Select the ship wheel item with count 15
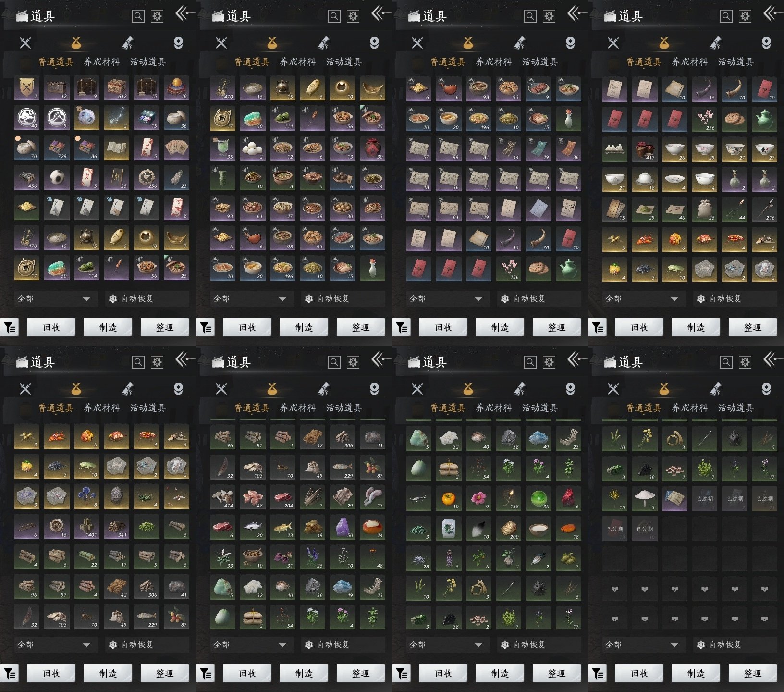Screen dimensions: 784x692 coord(57,527)
